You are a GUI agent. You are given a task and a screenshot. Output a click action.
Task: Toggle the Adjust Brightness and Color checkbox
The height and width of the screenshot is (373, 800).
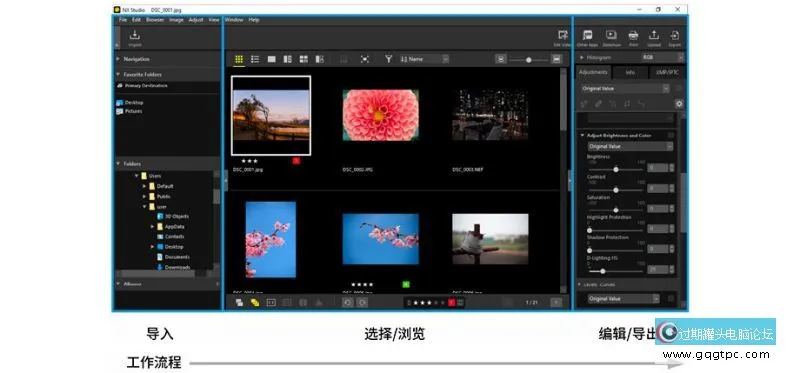[671, 136]
